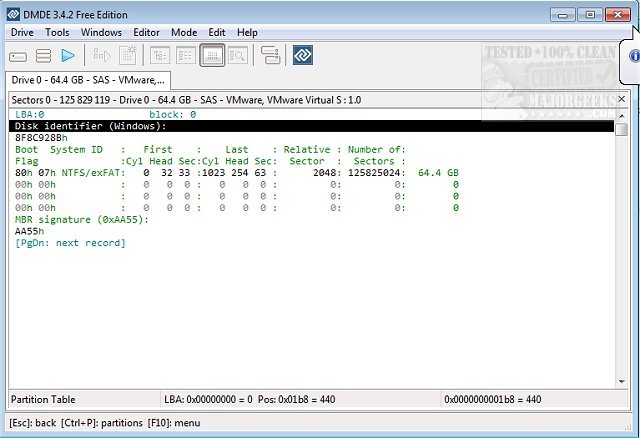Click the last cylinder value 1023
The image size is (640, 438).
click(213, 173)
